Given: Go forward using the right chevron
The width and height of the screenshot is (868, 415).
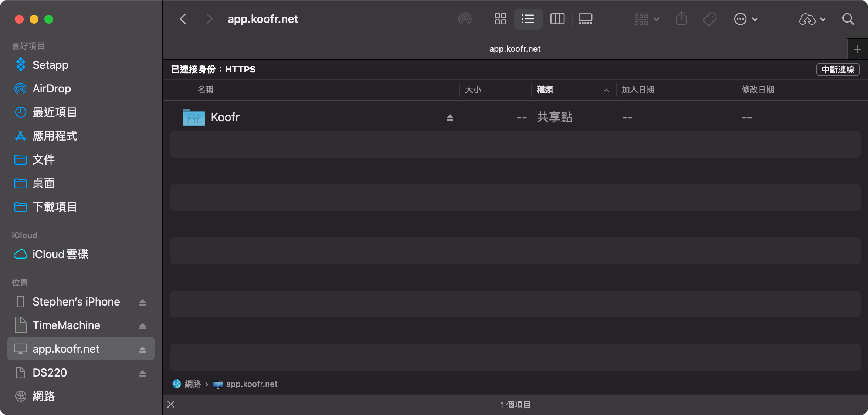Looking at the screenshot, I should pos(209,19).
